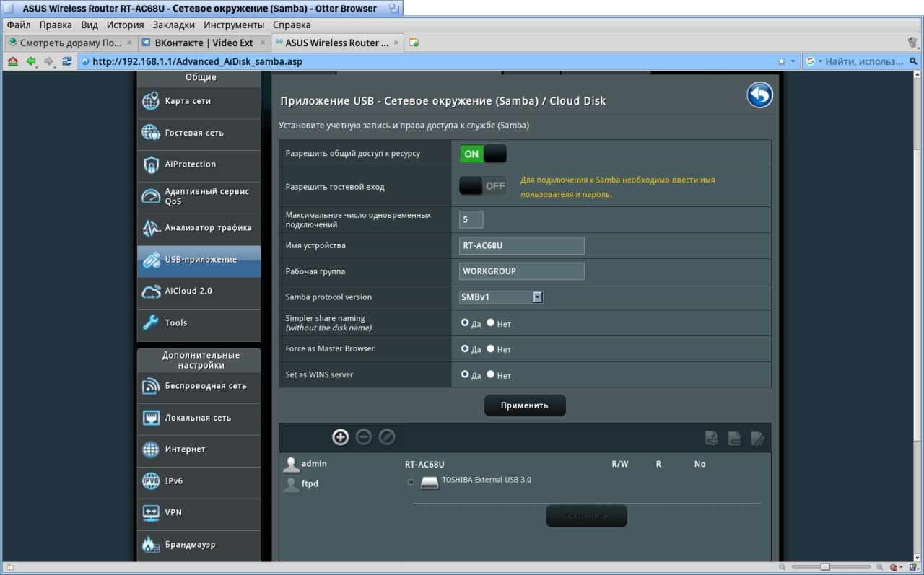924x575 pixels.
Task: Click the modify account pencil icon
Action: coord(387,436)
